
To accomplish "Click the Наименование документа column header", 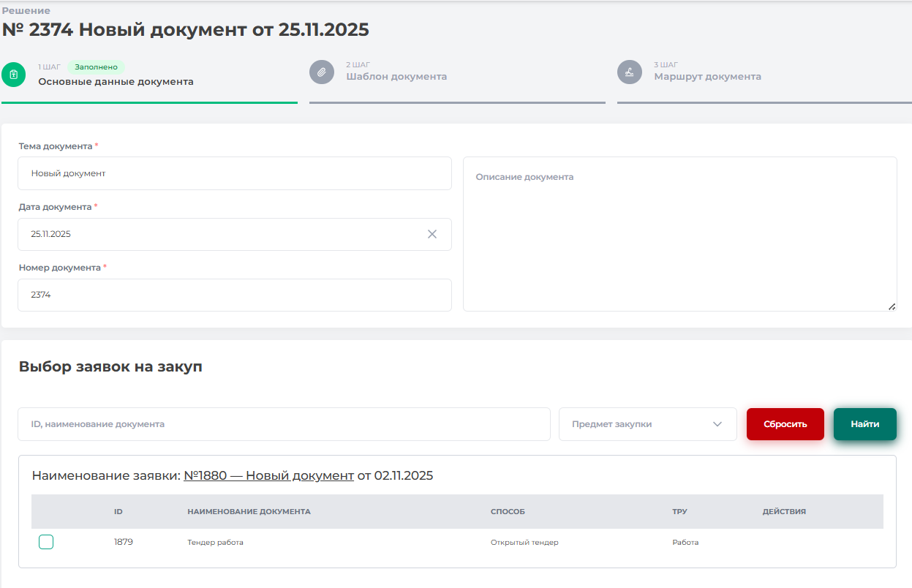I will pos(249,511).
